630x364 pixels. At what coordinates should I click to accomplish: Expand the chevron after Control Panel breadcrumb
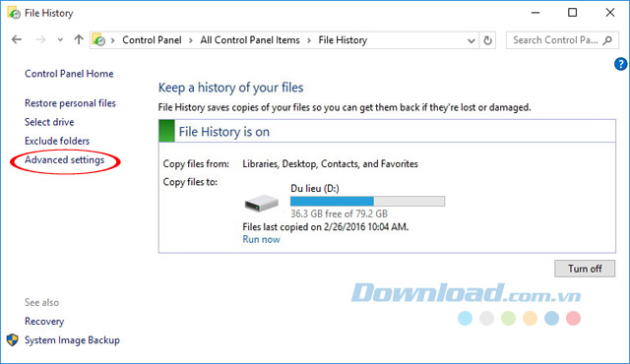pos(191,40)
